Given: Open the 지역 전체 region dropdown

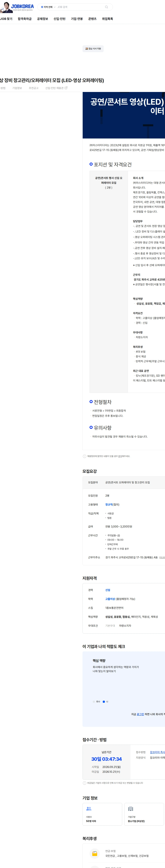Looking at the screenshot, I should [x=48, y=7].
